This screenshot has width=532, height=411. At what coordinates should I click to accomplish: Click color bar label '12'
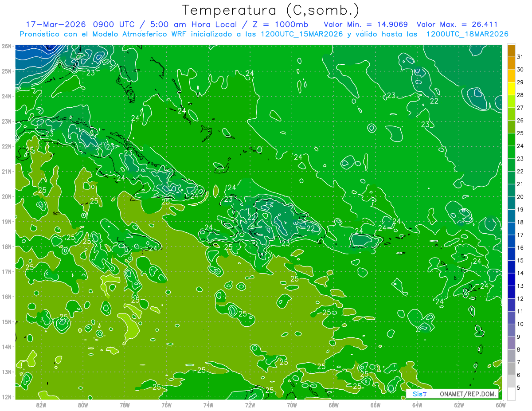[520, 298]
